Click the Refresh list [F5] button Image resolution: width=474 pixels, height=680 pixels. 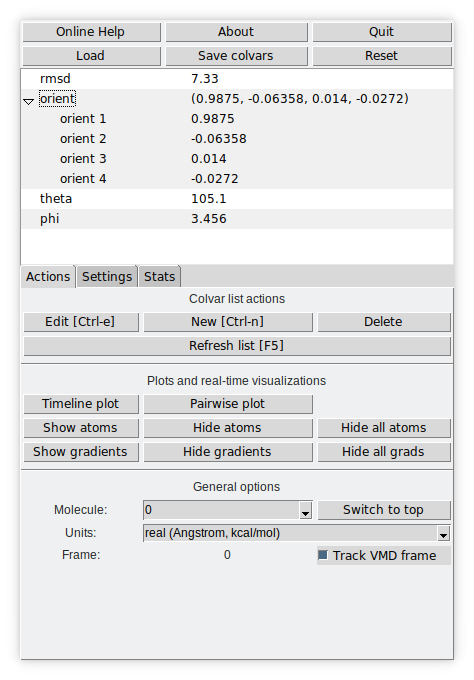click(x=237, y=346)
